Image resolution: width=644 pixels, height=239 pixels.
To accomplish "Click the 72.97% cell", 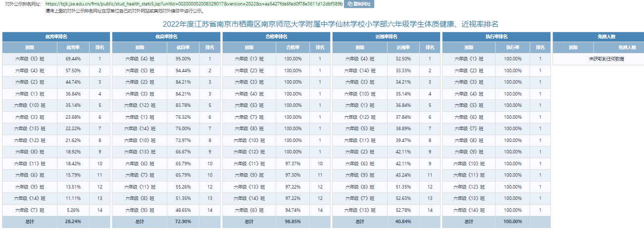I will click(x=183, y=140).
